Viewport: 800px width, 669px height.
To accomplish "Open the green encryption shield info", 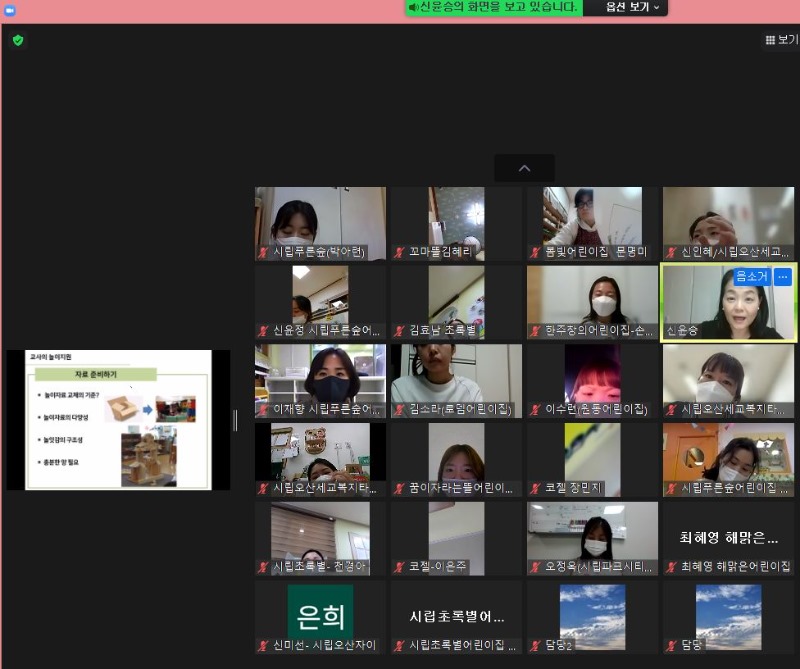I will (x=17, y=40).
